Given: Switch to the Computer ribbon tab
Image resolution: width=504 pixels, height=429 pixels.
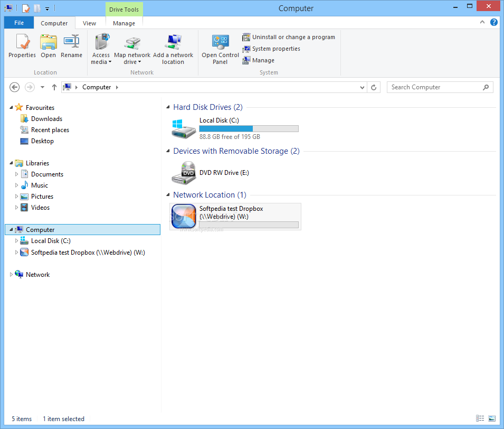Looking at the screenshot, I should point(54,23).
